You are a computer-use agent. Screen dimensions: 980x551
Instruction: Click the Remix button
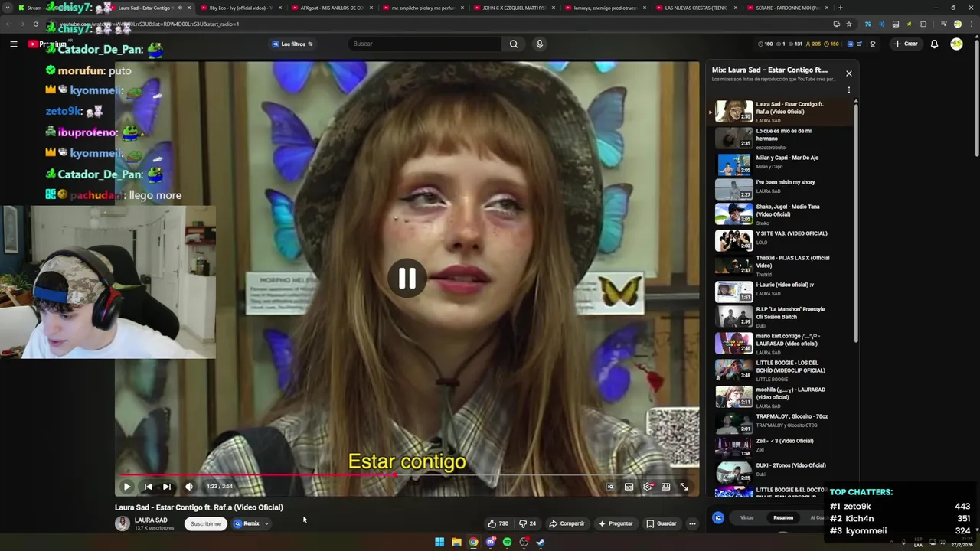pyautogui.click(x=247, y=523)
